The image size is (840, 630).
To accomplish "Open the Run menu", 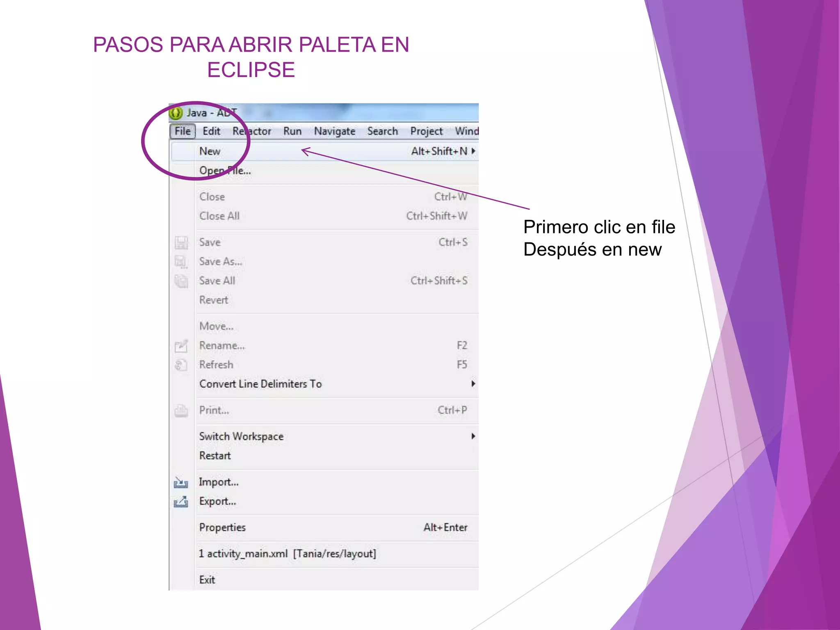I will pos(292,131).
